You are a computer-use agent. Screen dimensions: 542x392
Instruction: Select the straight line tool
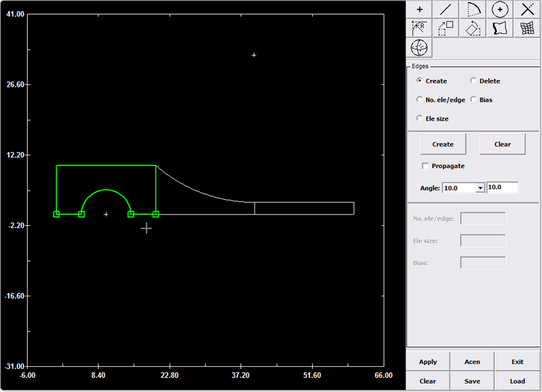tap(446, 9)
